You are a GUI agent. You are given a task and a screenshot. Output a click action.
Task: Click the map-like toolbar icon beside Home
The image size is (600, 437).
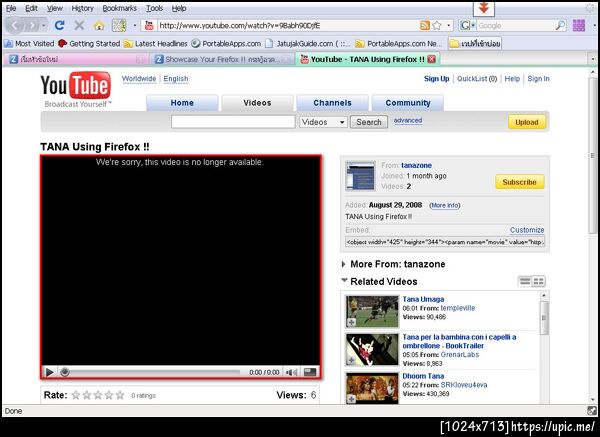click(119, 26)
